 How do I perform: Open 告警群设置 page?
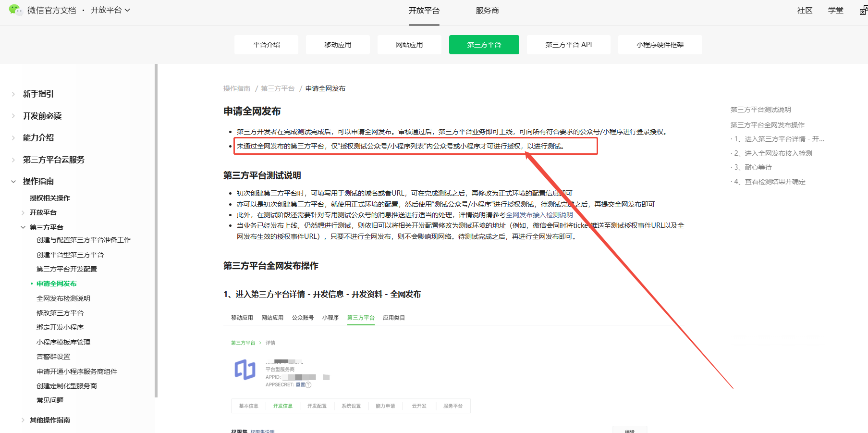(53, 357)
